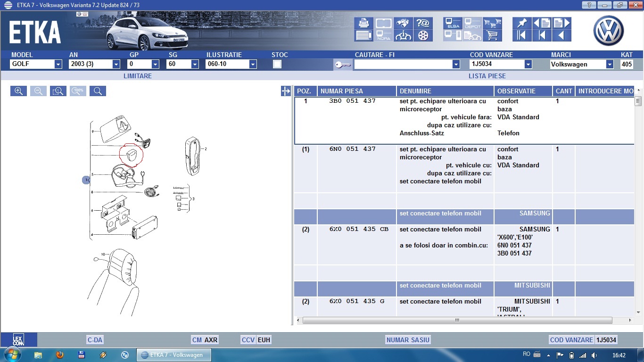The image size is (644, 362).
Task: Click the single-bar previous step arrow
Action: click(542, 35)
